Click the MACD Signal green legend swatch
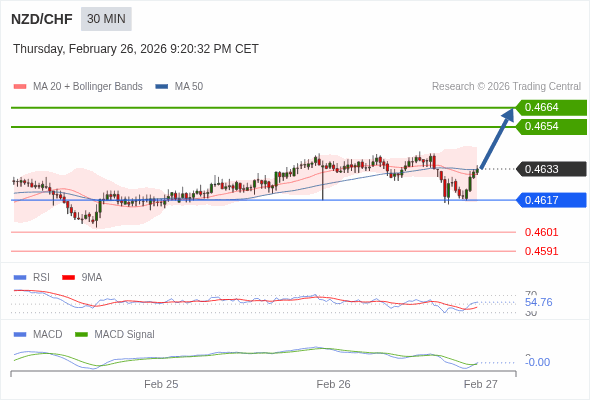This screenshot has width=590, height=400. [81, 335]
